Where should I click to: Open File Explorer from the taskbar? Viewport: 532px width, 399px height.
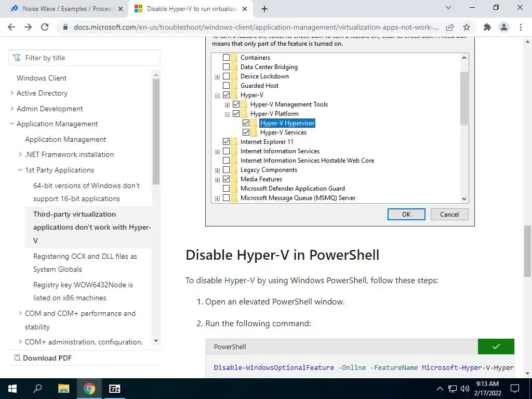coord(63,389)
